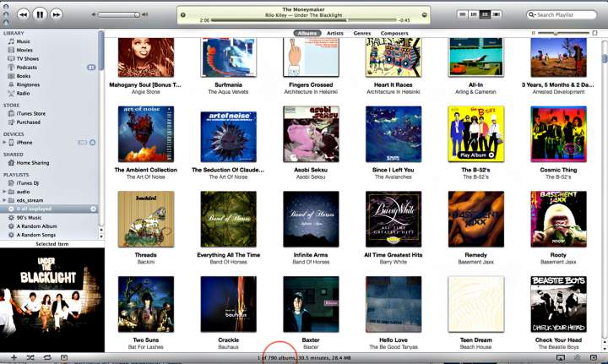Screen dimensions: 608x364
Task: Open Radio in the sidebar
Action: click(23, 94)
